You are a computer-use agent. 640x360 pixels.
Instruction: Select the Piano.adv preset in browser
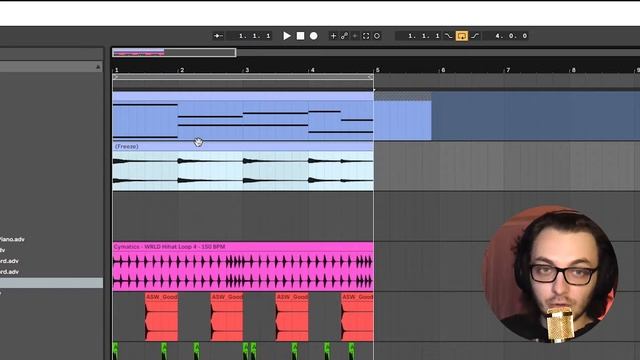coord(12,239)
